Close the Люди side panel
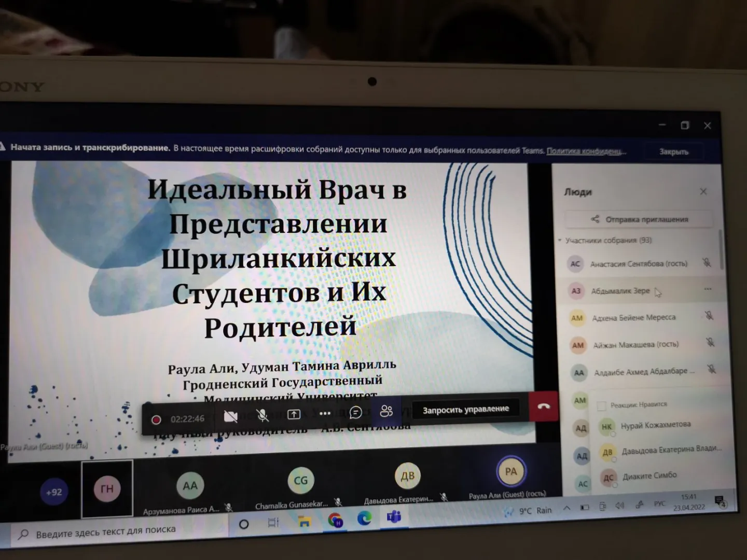Viewport: 747px width, 560px height. (x=703, y=191)
